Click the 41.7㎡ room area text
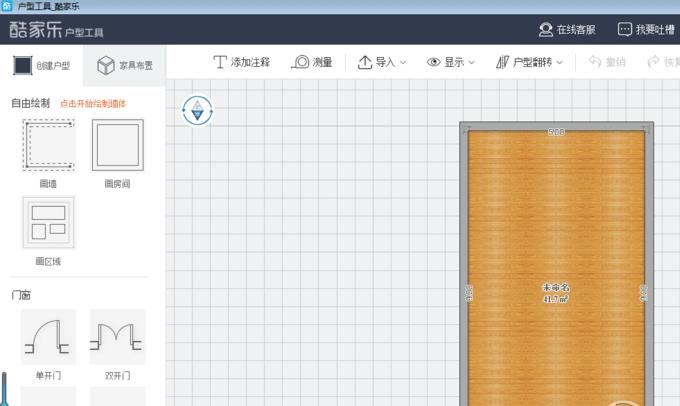 pyautogui.click(x=556, y=299)
